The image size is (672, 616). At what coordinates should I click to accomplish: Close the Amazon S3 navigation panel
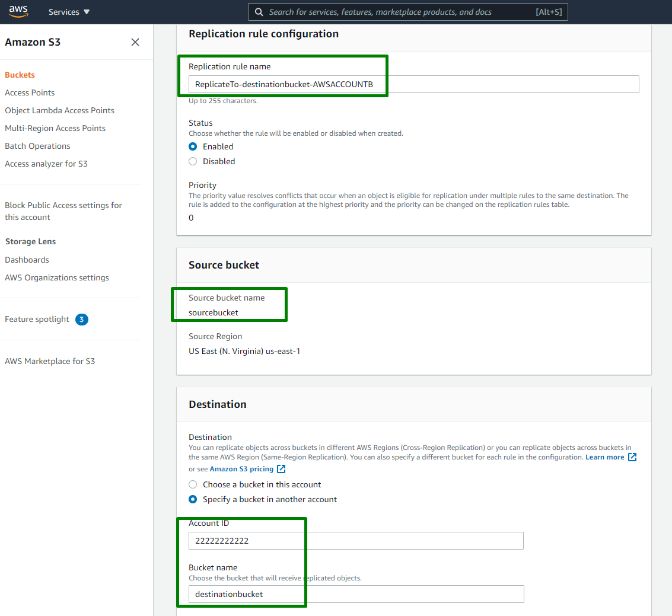[135, 42]
